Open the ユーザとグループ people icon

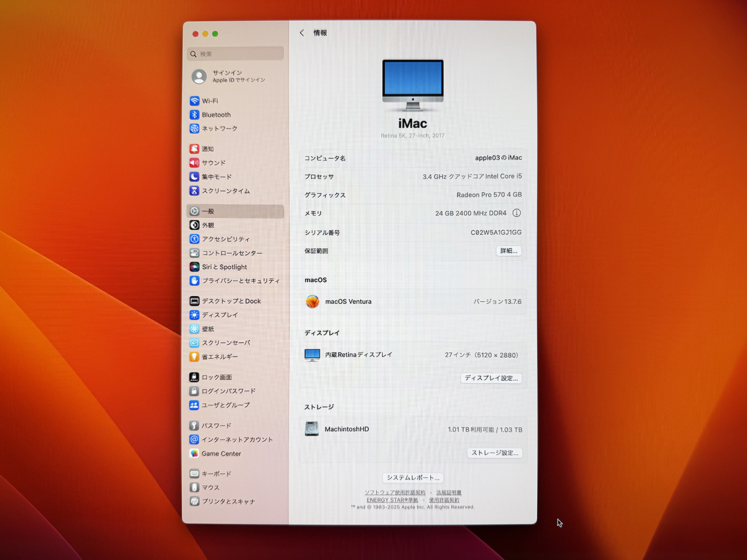click(195, 405)
